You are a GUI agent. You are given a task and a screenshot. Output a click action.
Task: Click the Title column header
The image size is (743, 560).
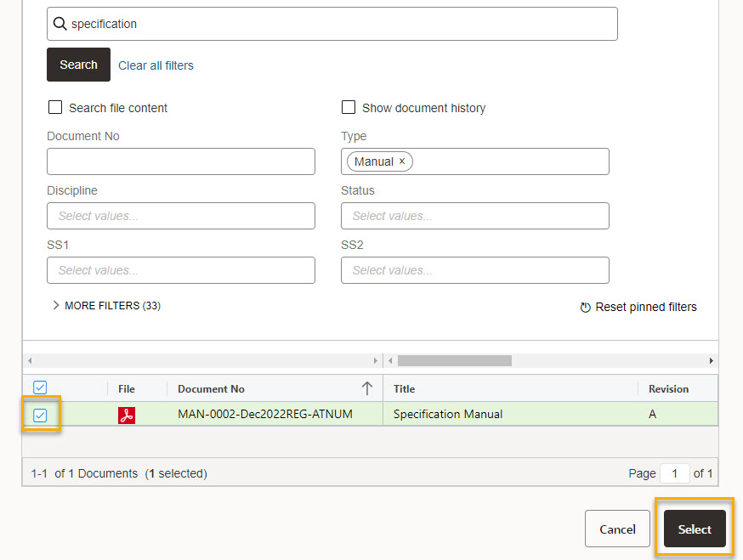[404, 389]
